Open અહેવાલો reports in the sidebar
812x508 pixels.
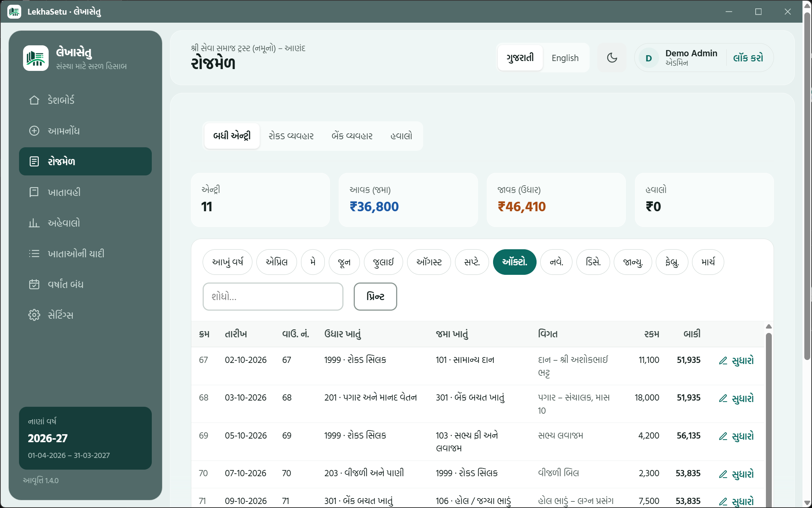pyautogui.click(x=85, y=223)
